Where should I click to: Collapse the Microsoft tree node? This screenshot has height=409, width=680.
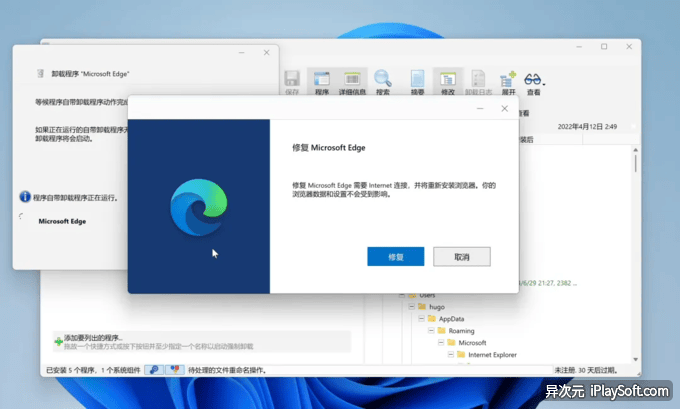coord(441,342)
